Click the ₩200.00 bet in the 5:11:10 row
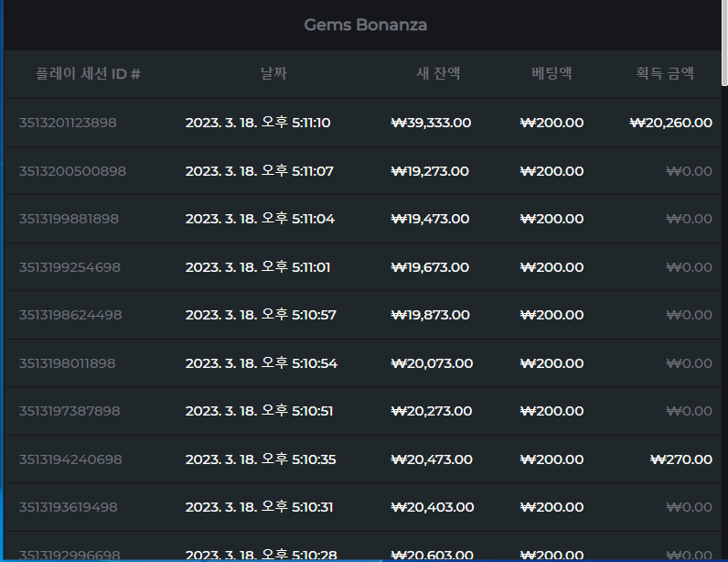 coord(552,123)
